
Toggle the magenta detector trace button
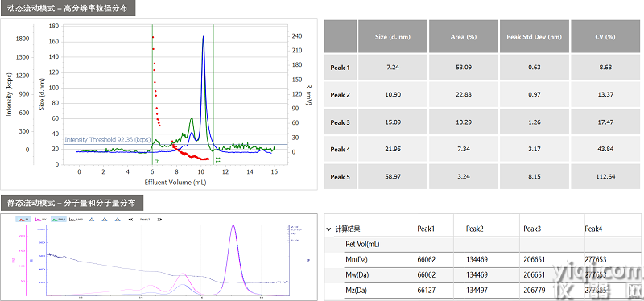41,219
